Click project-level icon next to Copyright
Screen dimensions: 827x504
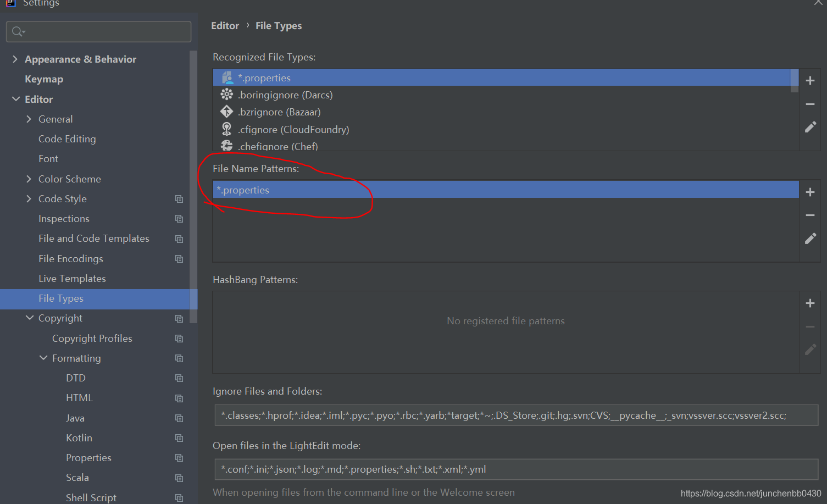tap(179, 319)
